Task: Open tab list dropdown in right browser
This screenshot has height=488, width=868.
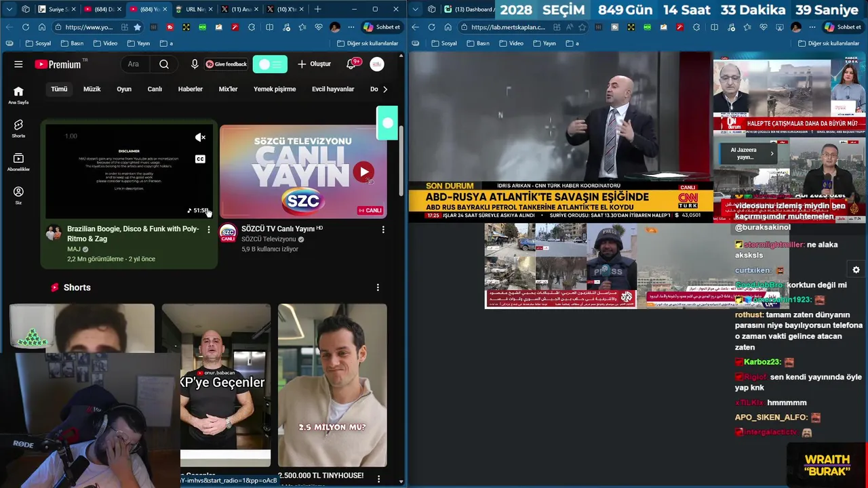Action: point(416,9)
